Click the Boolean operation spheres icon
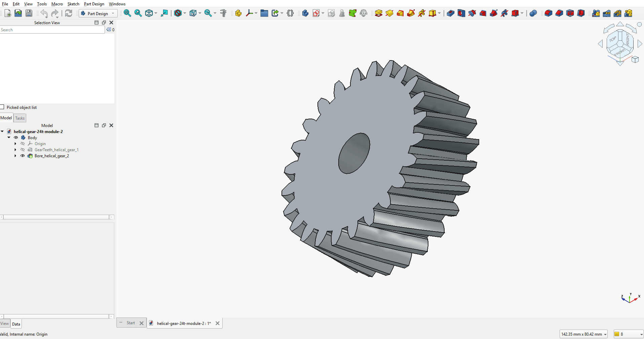The image size is (644, 339). tap(533, 13)
